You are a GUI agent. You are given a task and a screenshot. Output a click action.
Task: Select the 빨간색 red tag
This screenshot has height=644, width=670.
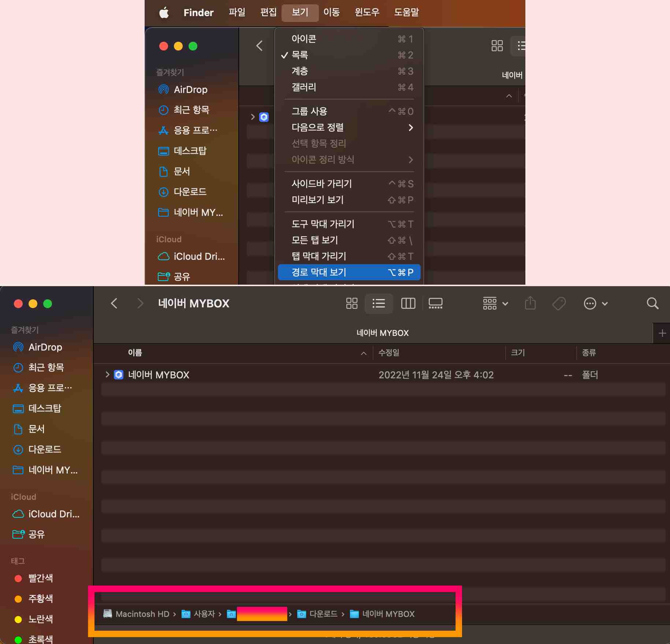point(34,578)
